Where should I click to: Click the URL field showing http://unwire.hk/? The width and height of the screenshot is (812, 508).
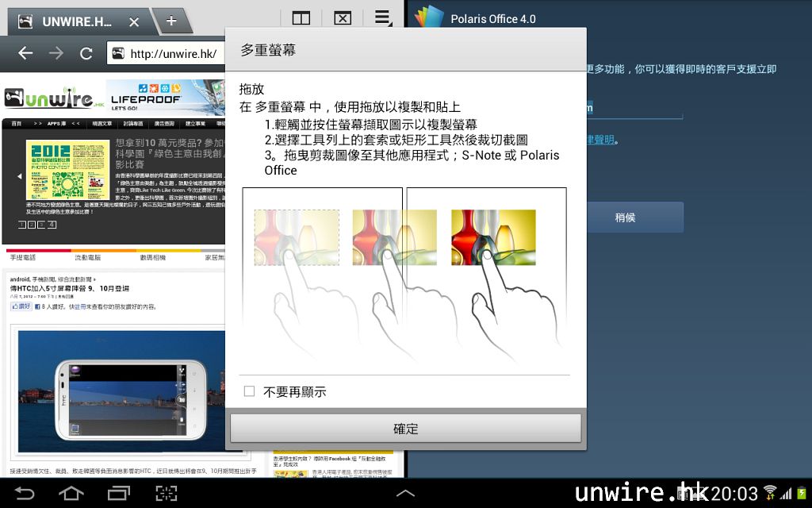tap(167, 53)
